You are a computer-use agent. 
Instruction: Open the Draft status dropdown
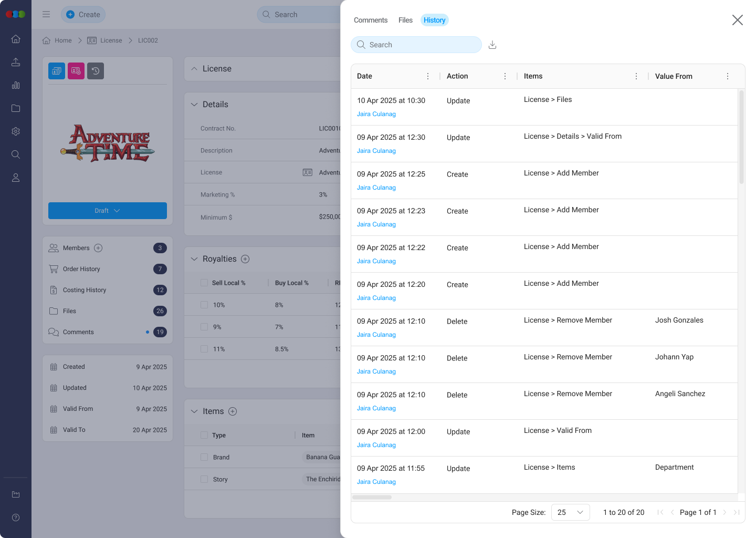(108, 211)
